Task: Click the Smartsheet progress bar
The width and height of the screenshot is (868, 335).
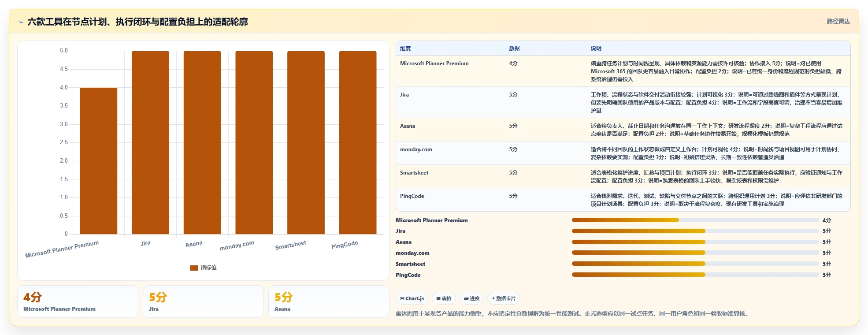Action: tap(695, 264)
